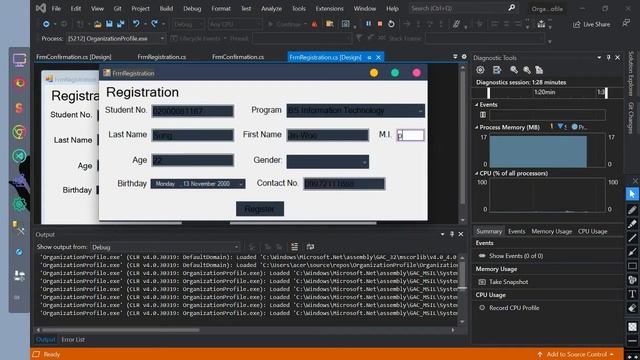Open Diagnostic Tools window options arrow
This screenshot has width=640, height=360.
(x=599, y=58)
